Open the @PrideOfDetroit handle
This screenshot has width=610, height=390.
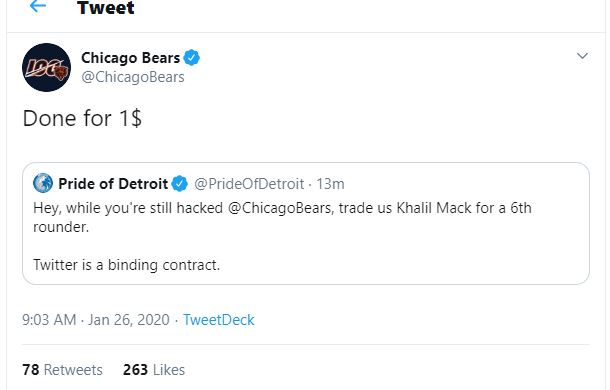pyautogui.click(x=249, y=184)
